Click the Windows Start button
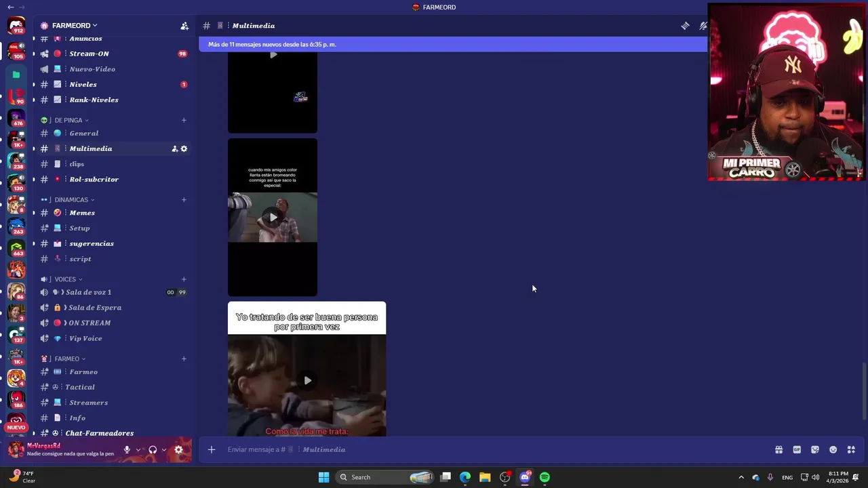The image size is (868, 488). [323, 477]
